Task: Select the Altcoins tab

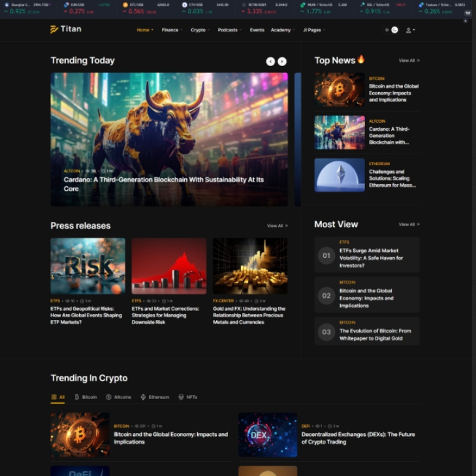Action: coord(118,397)
